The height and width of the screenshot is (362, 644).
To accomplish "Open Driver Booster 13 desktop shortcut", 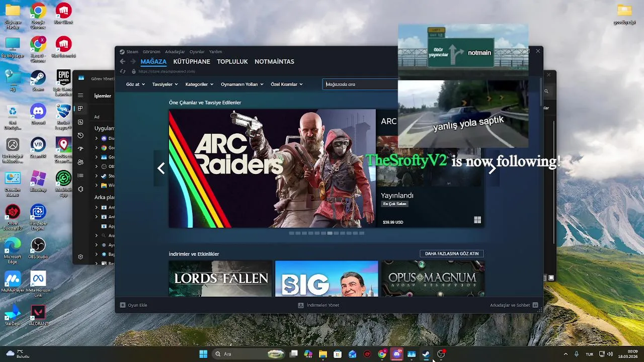I will tap(13, 217).
